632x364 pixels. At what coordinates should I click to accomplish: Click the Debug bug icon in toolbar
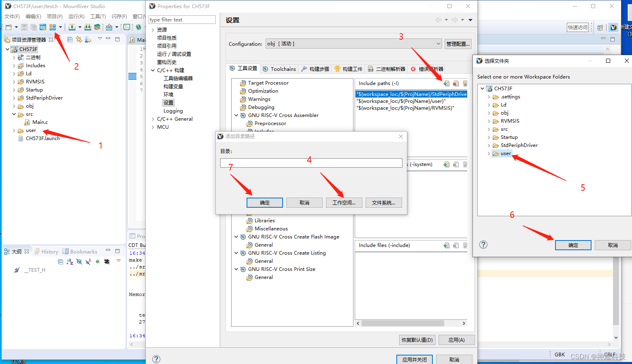(139, 27)
